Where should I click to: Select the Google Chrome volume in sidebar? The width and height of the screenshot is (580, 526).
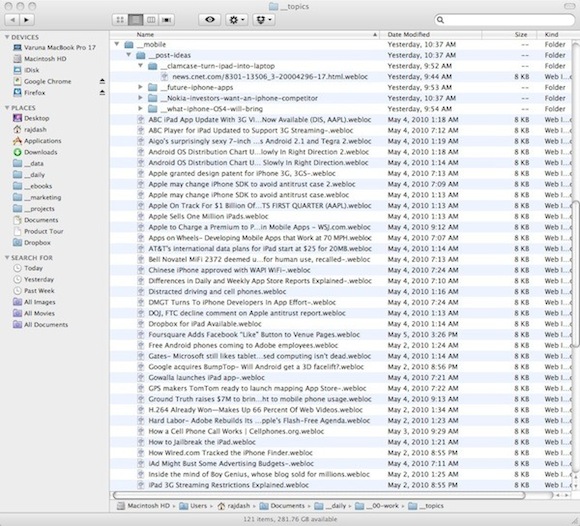coord(42,81)
